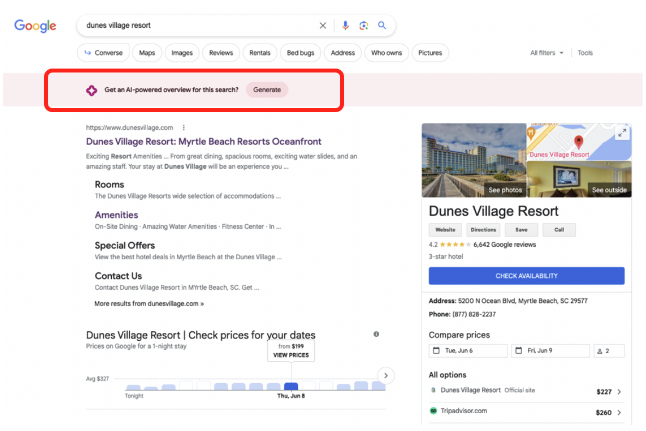Change the guest count selector

[x=609, y=351]
